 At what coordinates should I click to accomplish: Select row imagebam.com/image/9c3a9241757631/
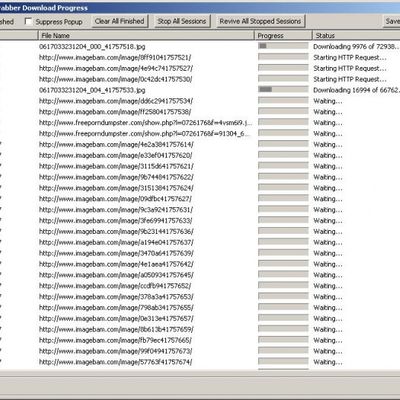click(116, 210)
